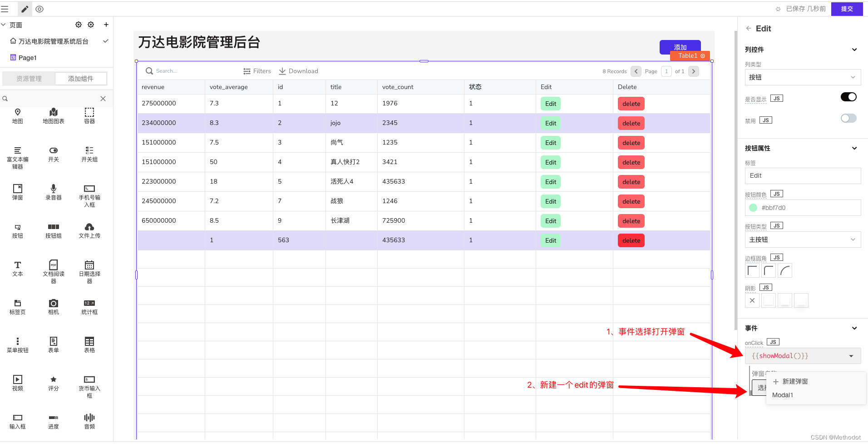The image size is (868, 444).
Task: Add the Button (按钮) widget
Action: point(18,231)
